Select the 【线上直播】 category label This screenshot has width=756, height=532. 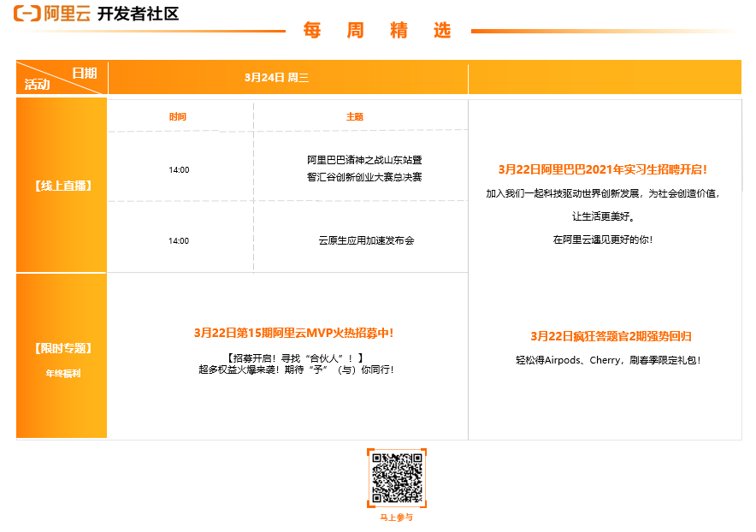pos(62,186)
